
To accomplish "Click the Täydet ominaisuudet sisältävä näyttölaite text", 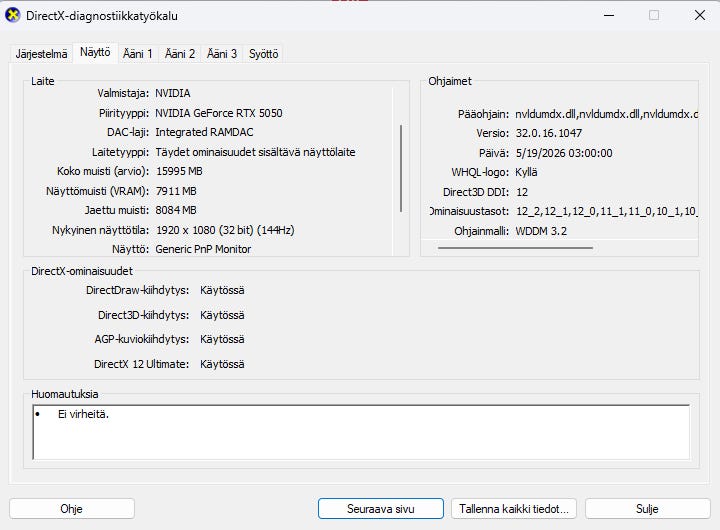I will [255, 152].
